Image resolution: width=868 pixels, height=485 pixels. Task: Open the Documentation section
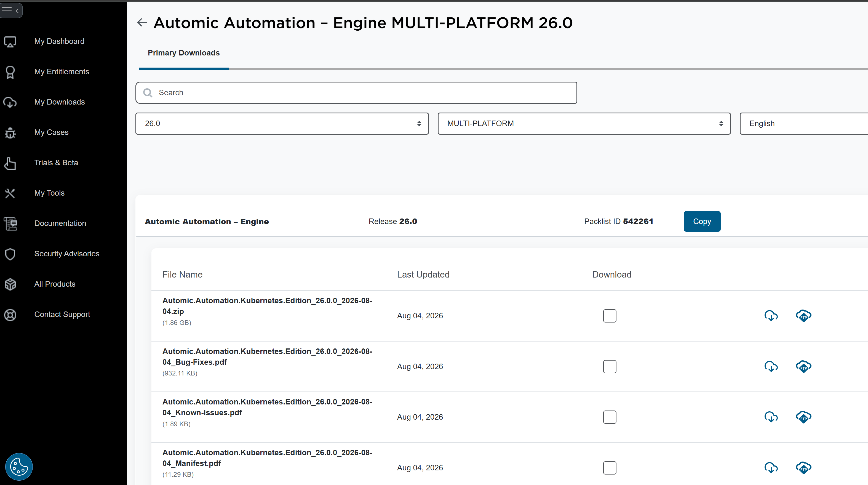pos(60,223)
